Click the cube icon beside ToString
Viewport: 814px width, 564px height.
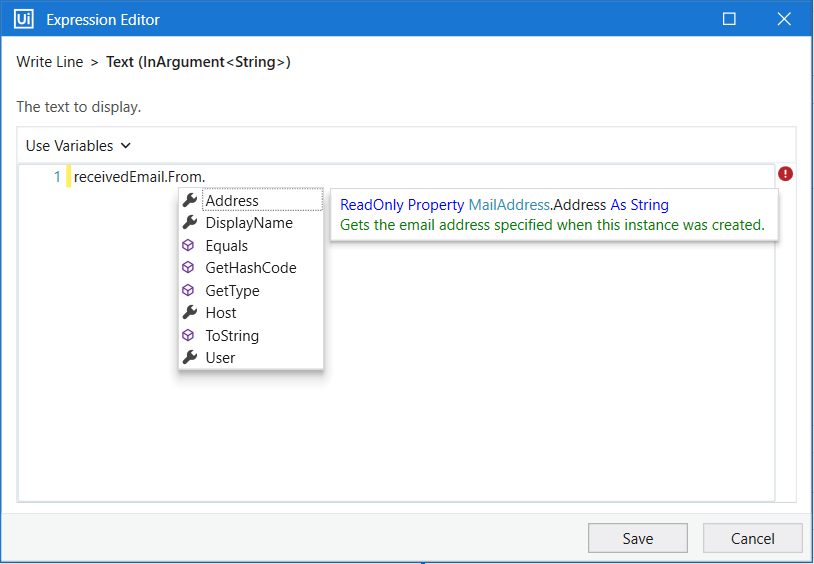click(188, 335)
